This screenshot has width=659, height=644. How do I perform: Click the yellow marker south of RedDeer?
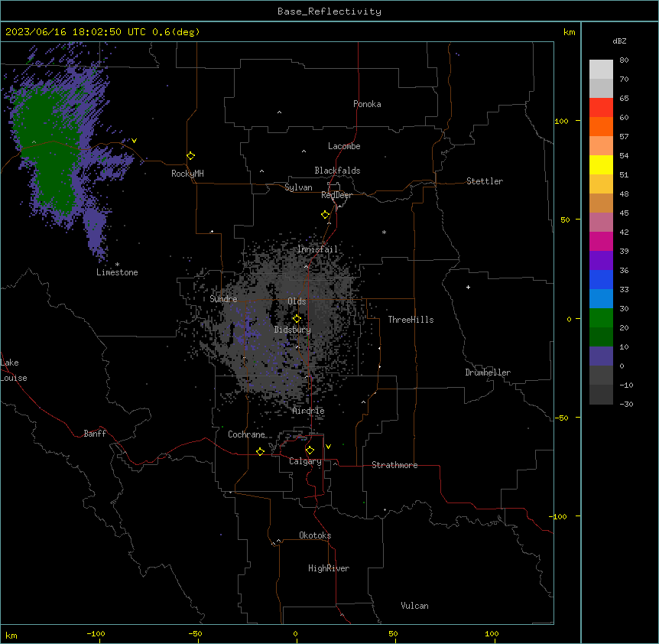tap(325, 215)
